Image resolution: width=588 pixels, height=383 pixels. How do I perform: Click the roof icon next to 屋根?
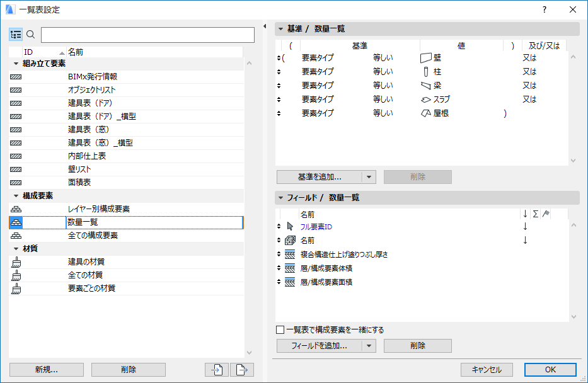point(425,113)
